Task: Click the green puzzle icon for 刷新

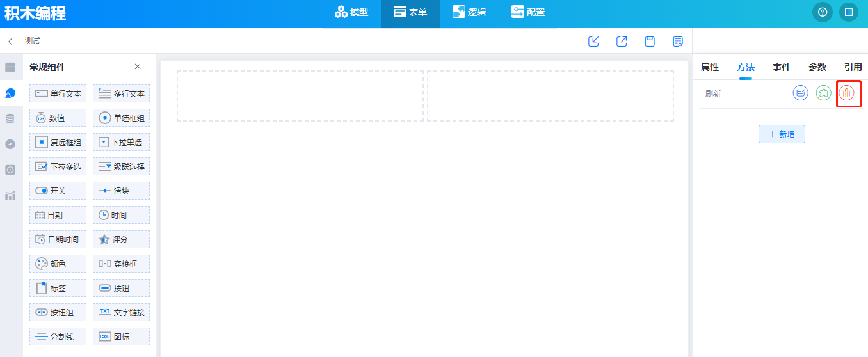Action: (x=823, y=93)
